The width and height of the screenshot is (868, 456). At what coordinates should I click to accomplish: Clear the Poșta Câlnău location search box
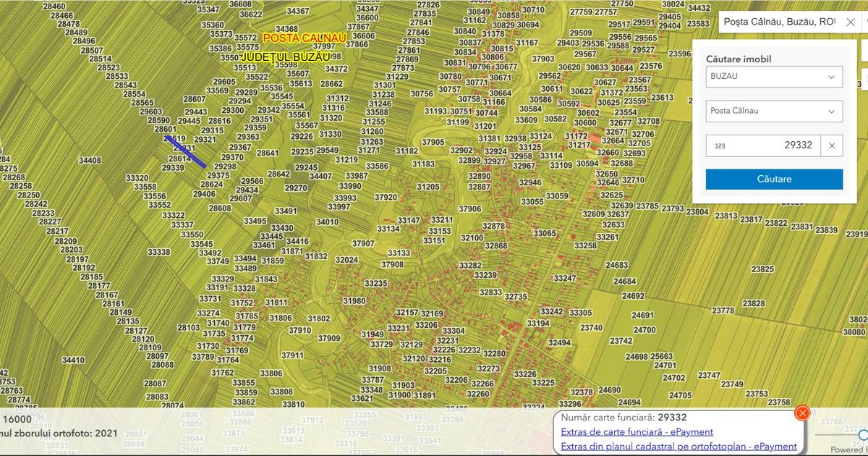[851, 22]
